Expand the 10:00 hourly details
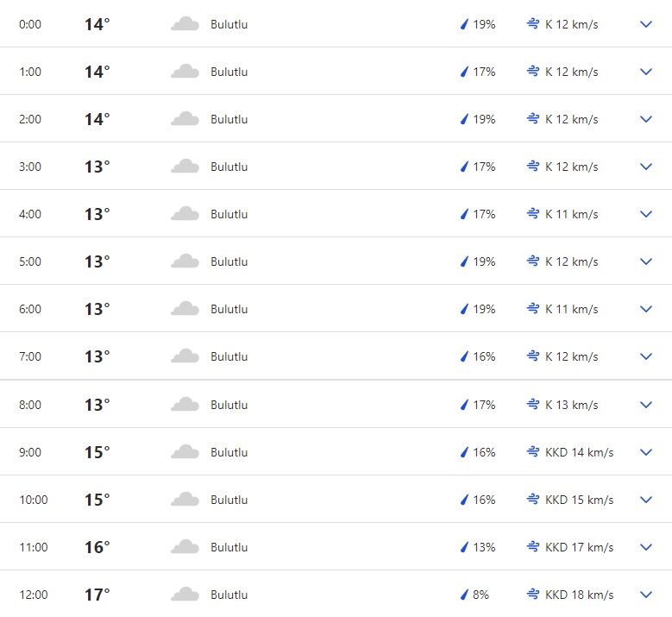 (646, 500)
